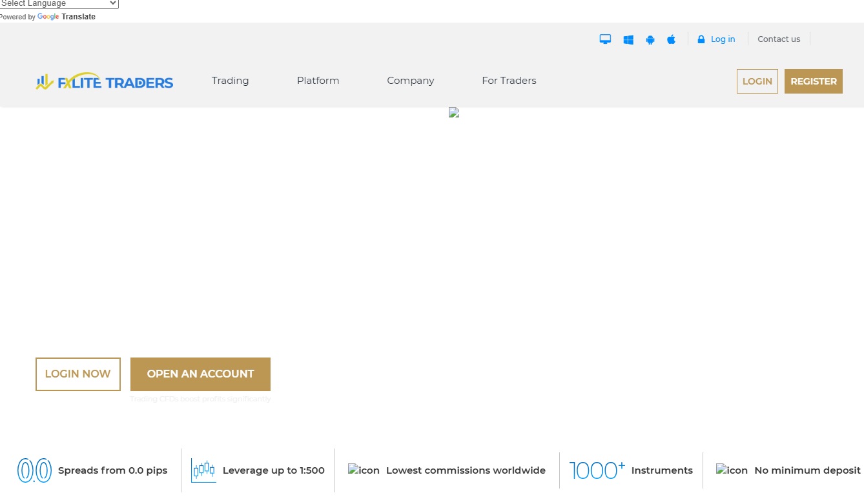
Task: Click the OPEN AN ACCOUNT button
Action: (200, 374)
